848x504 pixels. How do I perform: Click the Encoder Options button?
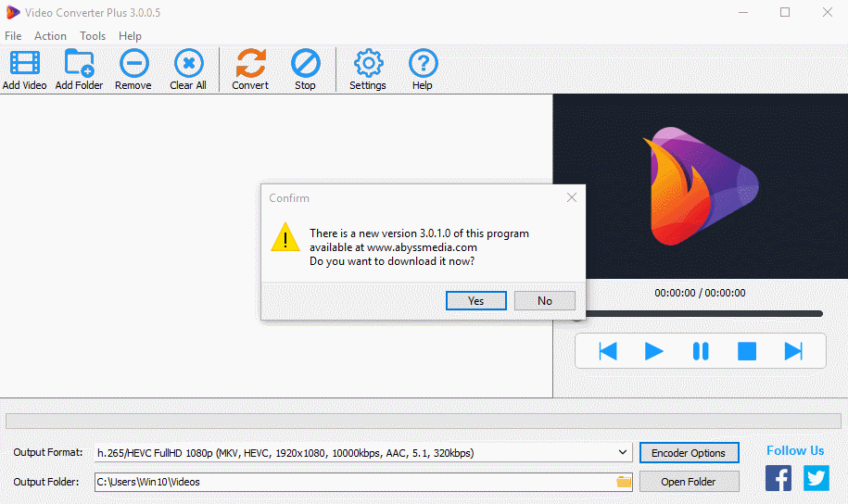[x=689, y=453]
